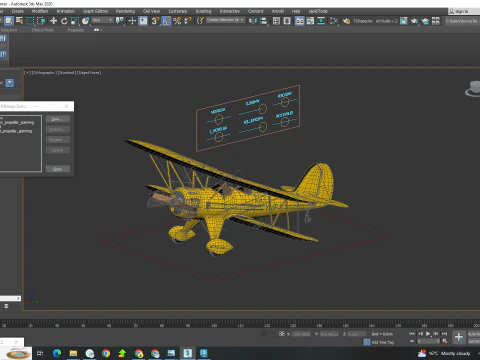This screenshot has height=360, width=480.
Task: Step to Next Frame button
Action: pyautogui.click(x=436, y=334)
